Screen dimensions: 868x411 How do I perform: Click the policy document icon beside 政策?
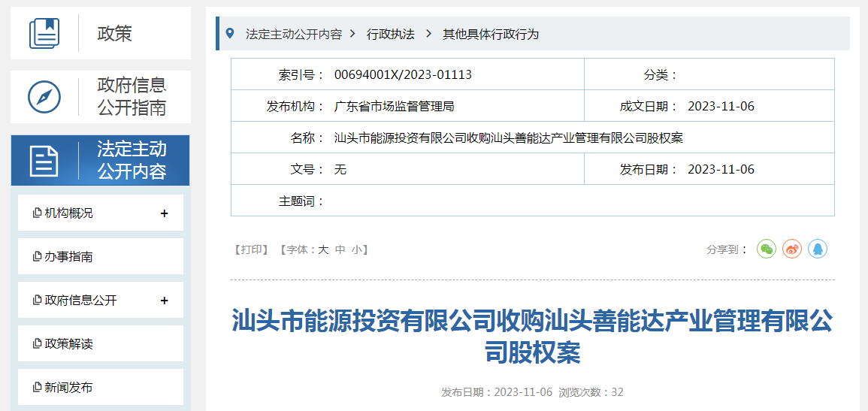[44, 33]
